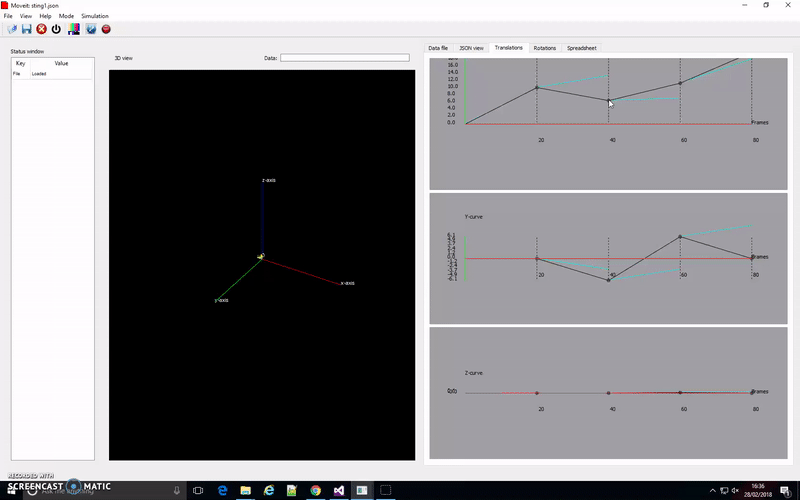Screen dimensions: 800x500
Task: Open the Help menu
Action: click(x=45, y=16)
